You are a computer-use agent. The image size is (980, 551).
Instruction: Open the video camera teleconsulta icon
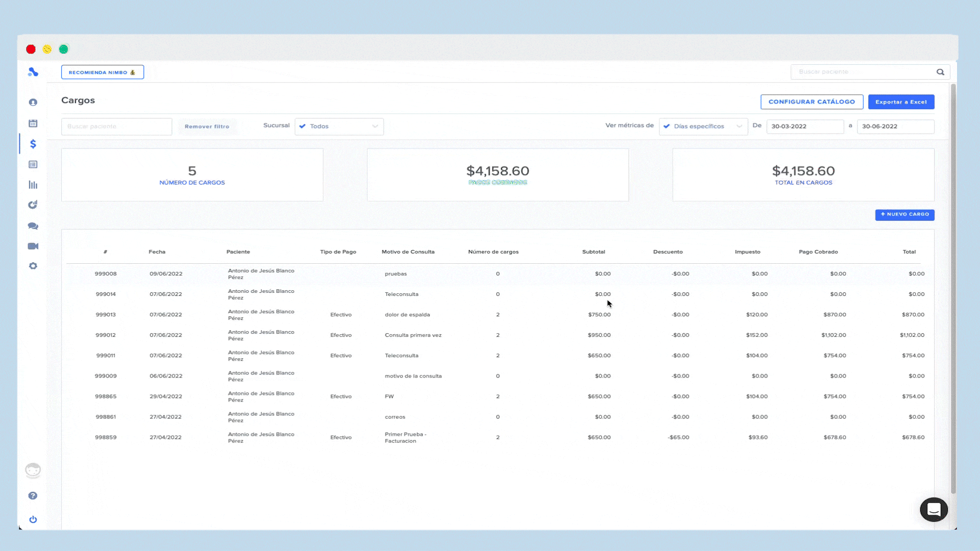click(33, 246)
